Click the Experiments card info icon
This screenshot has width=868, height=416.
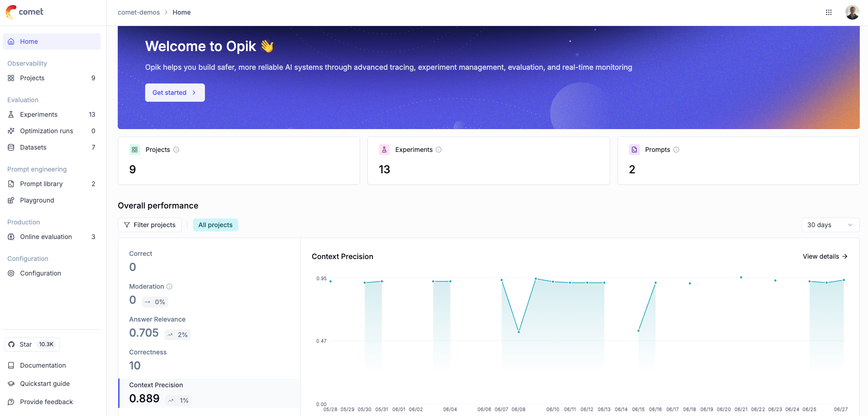(439, 150)
